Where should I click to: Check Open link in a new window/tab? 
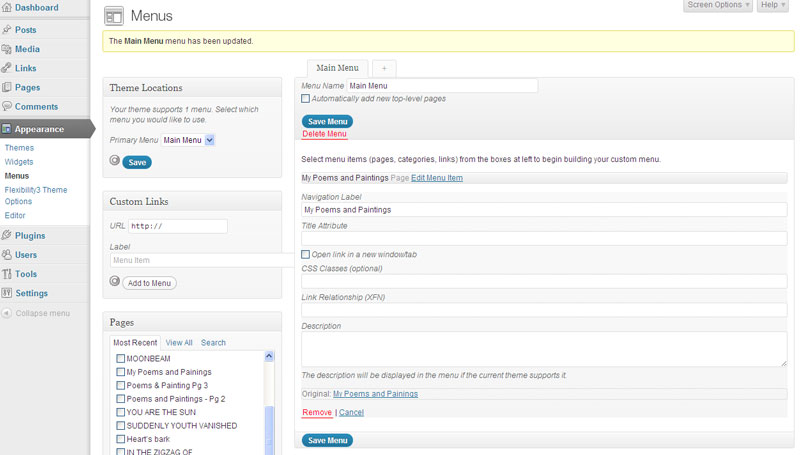(x=306, y=255)
